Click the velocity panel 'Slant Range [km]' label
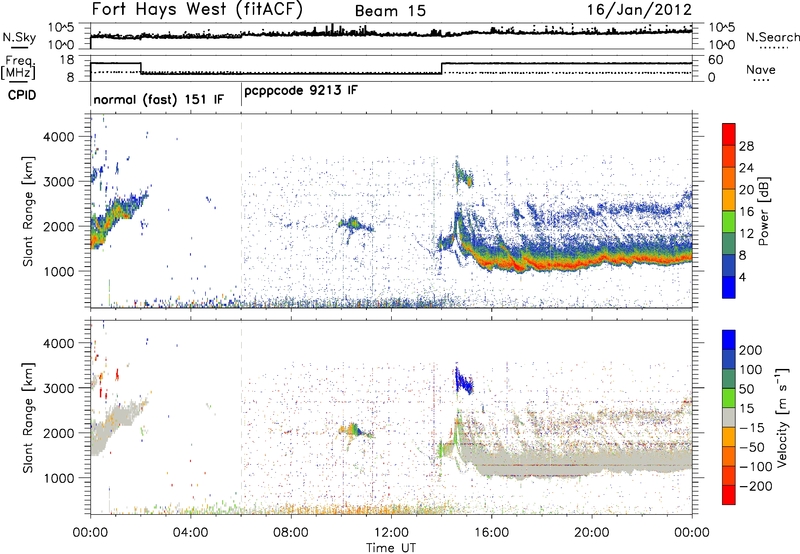Viewport: 800px width, 554px height. (x=28, y=417)
